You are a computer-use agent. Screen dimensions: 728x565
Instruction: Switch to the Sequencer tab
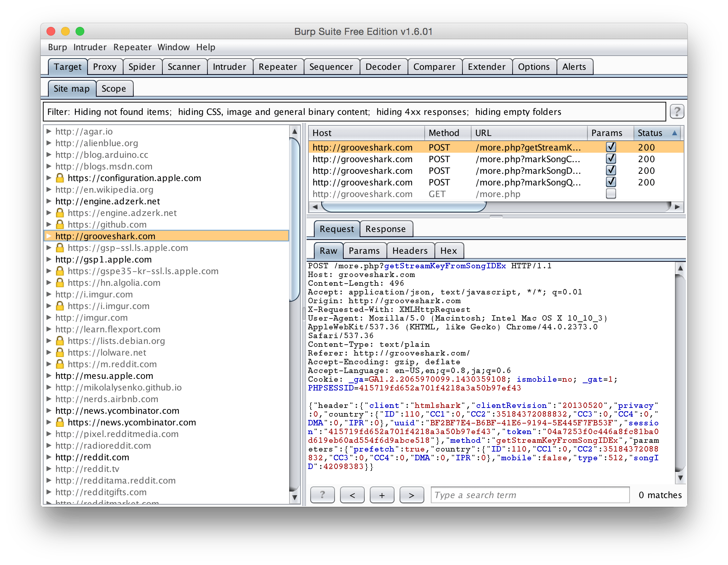click(x=331, y=67)
